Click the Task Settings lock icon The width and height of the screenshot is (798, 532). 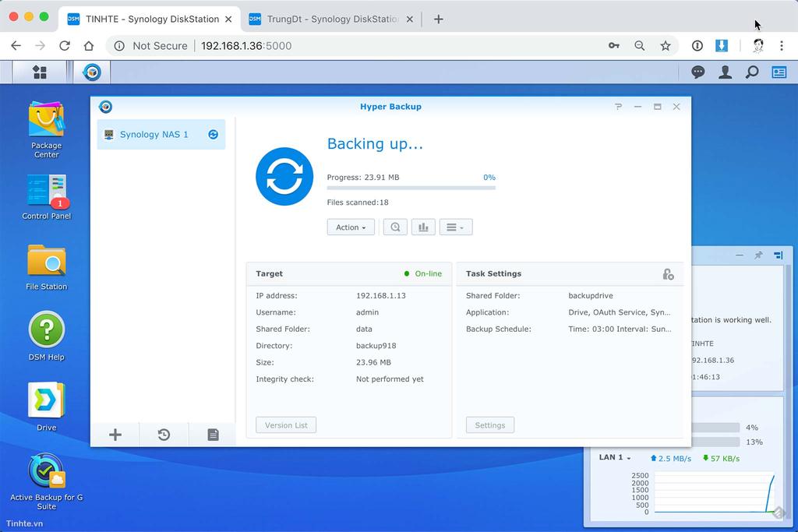[668, 274]
